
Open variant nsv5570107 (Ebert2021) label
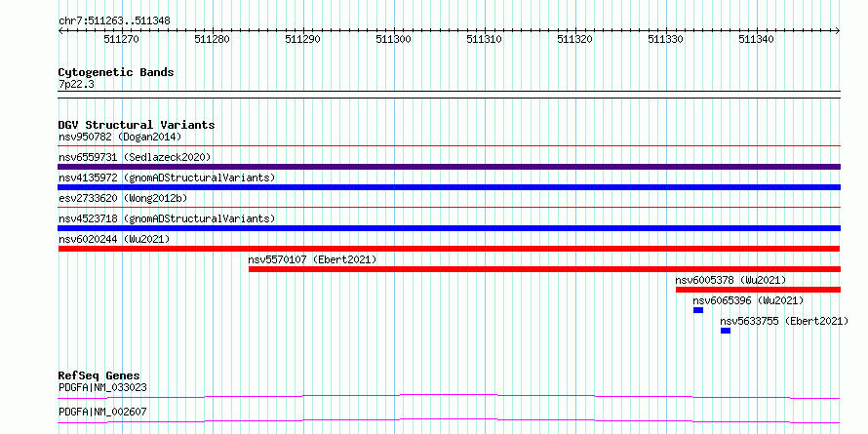coord(312,259)
